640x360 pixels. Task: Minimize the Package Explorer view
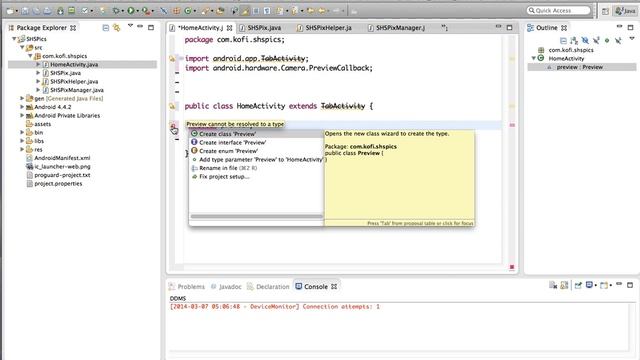point(140,27)
